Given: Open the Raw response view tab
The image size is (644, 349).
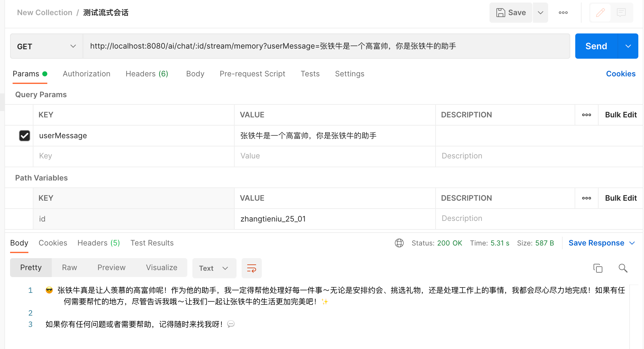Looking at the screenshot, I should [69, 268].
